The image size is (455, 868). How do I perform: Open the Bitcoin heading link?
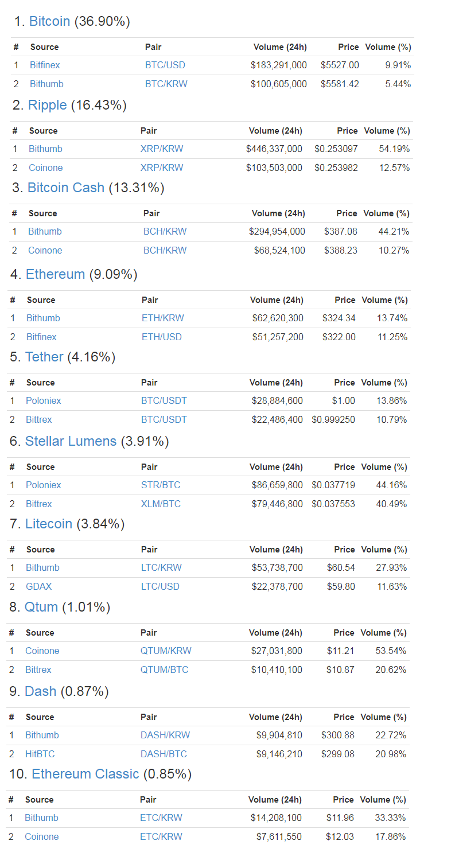(49, 22)
